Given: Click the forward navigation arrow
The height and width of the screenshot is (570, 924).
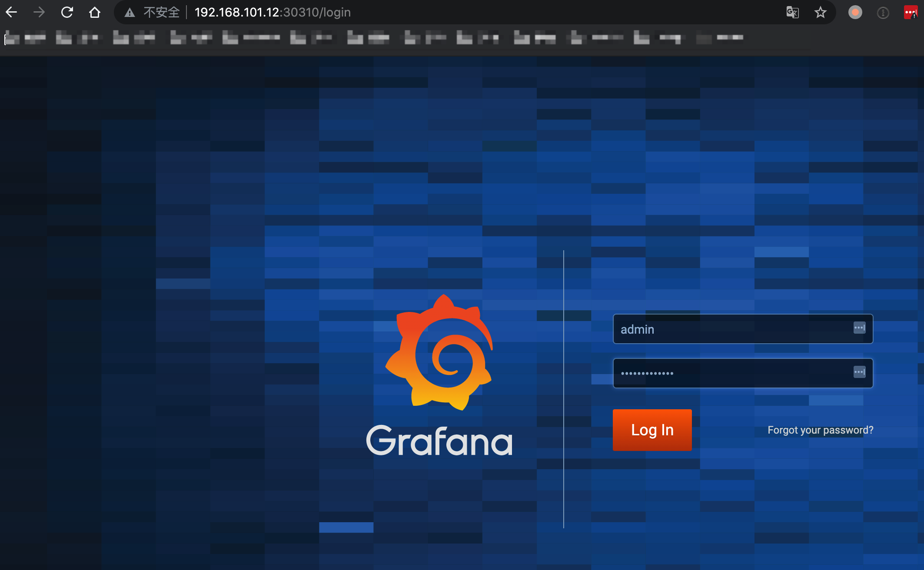Looking at the screenshot, I should [x=39, y=12].
